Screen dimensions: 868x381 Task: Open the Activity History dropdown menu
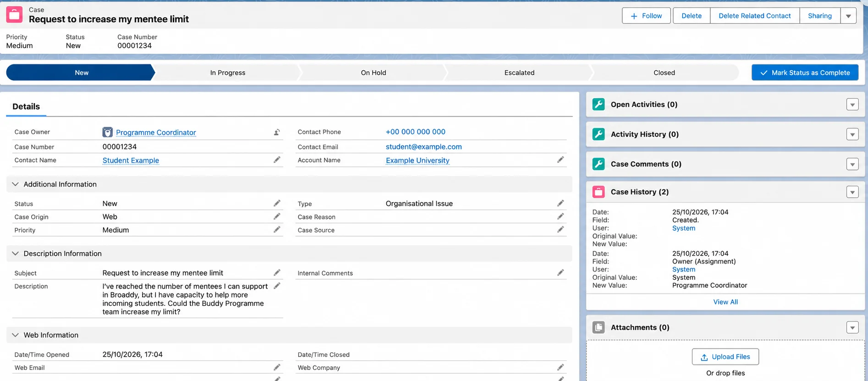[x=852, y=134]
